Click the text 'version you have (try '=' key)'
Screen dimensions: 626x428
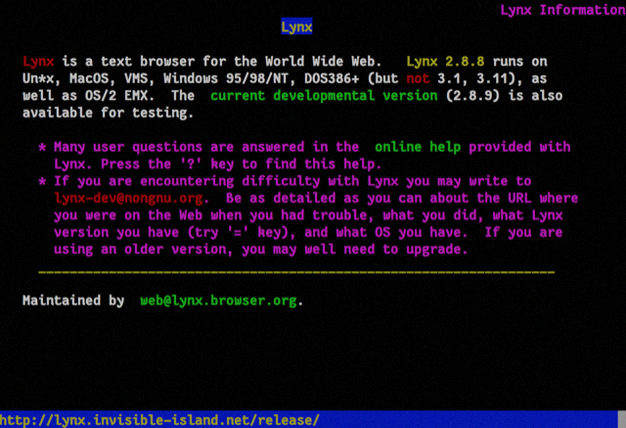point(174,232)
